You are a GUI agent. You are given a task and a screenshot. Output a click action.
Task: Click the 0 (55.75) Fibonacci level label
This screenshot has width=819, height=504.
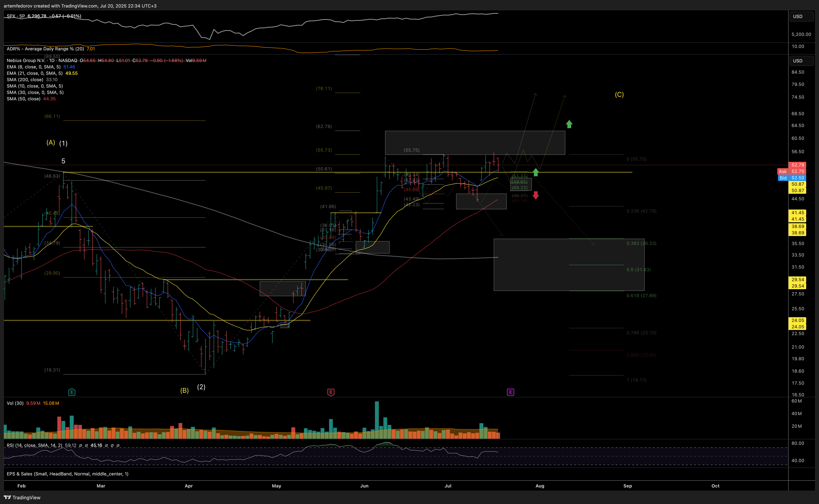[x=636, y=159]
